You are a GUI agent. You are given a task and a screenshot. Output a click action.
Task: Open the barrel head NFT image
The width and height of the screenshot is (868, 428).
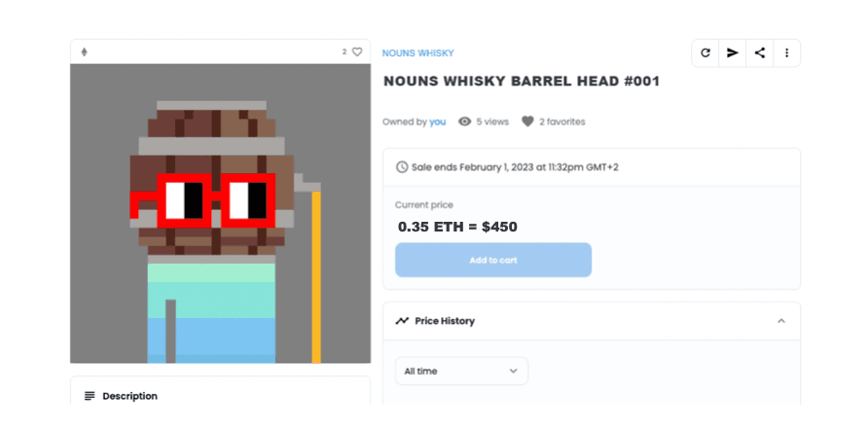click(x=220, y=214)
